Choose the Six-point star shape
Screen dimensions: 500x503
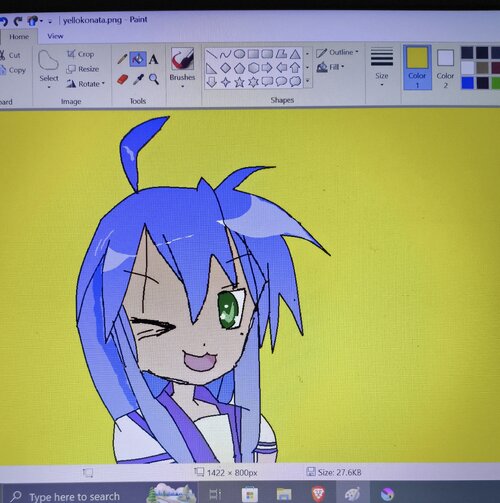[254, 82]
